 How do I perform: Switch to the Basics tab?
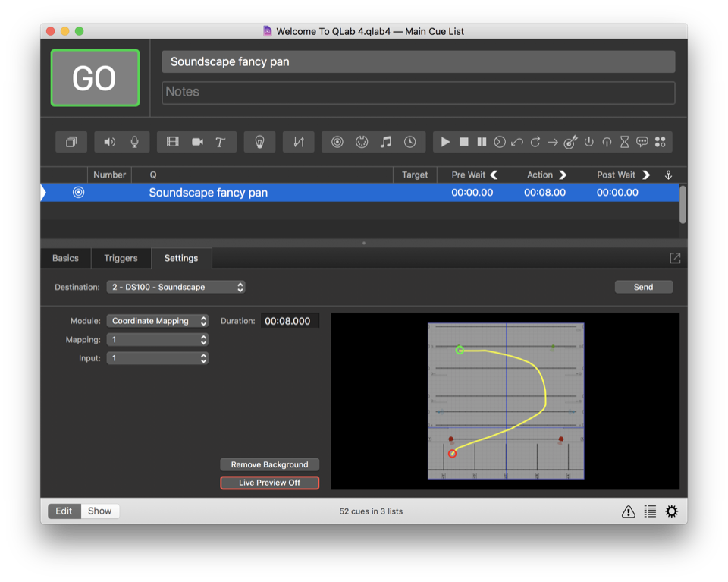click(65, 258)
